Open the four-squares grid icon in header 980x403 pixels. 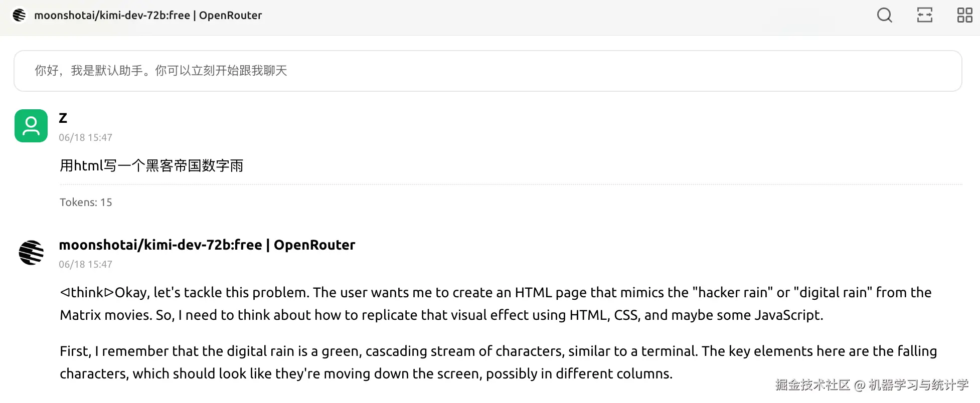tap(964, 15)
